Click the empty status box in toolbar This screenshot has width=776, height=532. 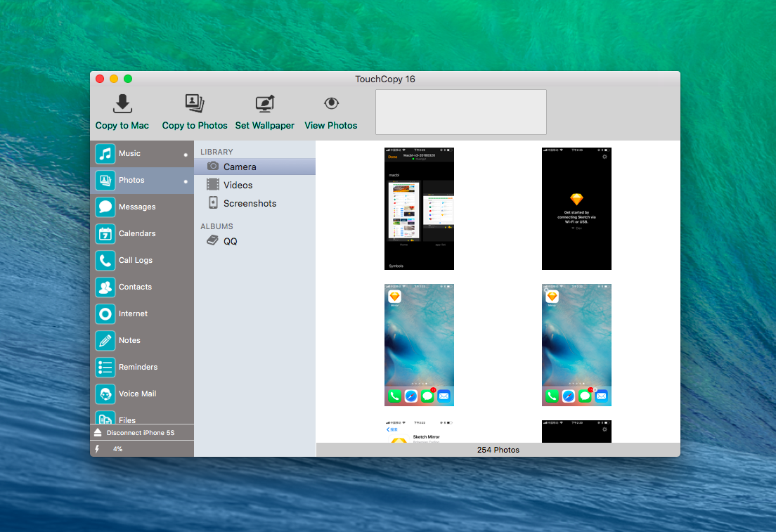click(x=461, y=112)
